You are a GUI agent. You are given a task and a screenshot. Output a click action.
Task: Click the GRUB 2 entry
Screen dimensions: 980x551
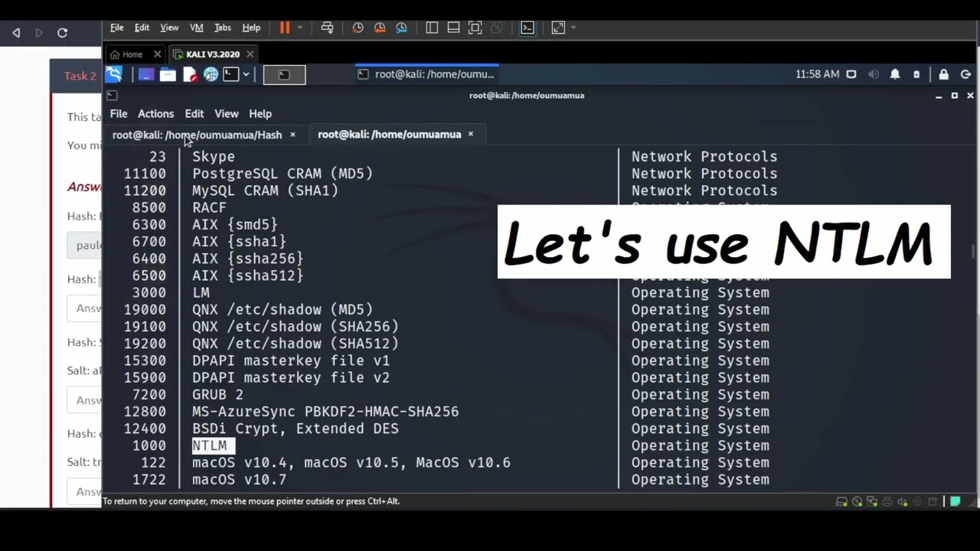click(x=217, y=395)
